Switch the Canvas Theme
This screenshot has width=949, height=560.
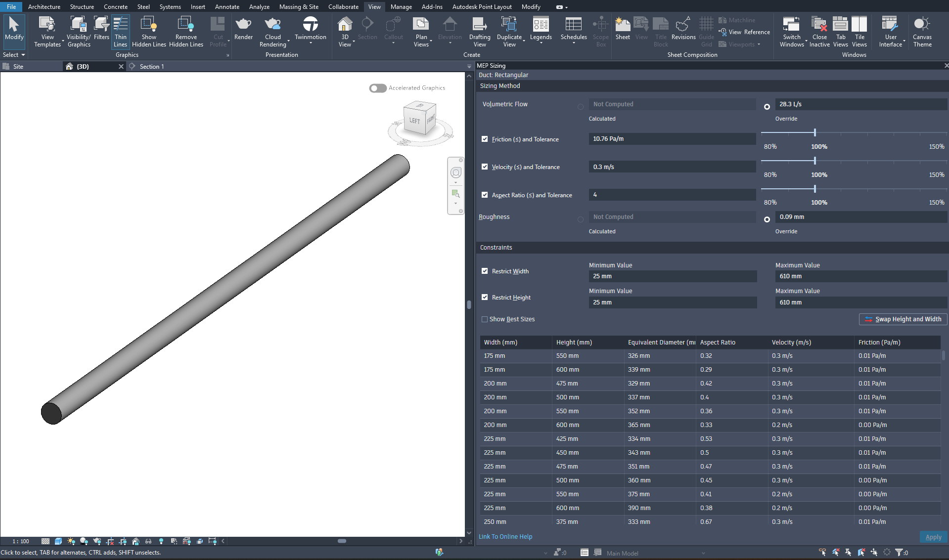pyautogui.click(x=922, y=32)
